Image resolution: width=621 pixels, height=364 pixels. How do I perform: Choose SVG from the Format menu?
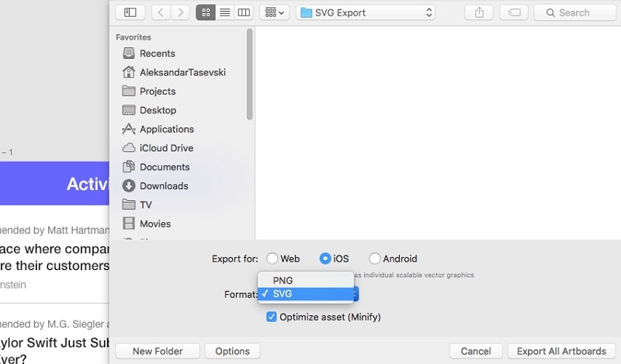click(305, 294)
